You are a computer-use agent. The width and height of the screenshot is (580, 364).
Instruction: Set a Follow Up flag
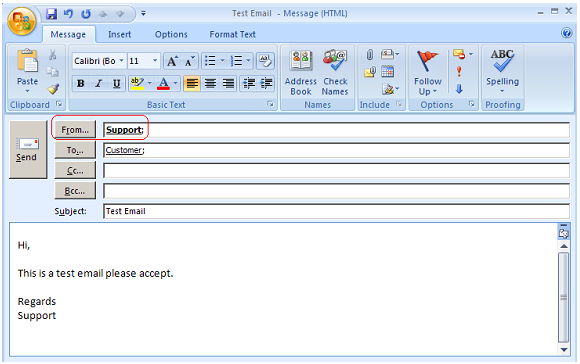[428, 73]
